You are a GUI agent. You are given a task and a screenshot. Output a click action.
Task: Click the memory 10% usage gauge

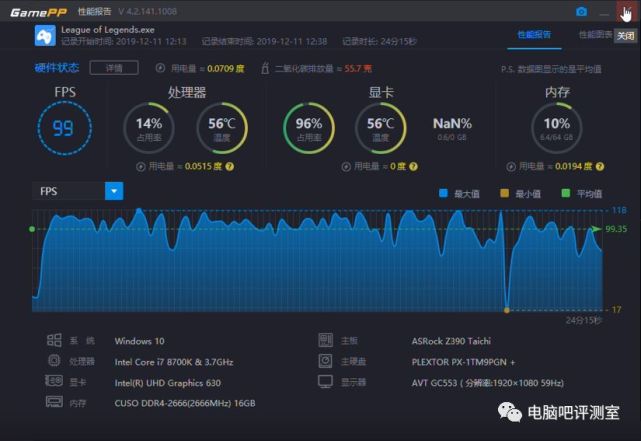pos(556,128)
